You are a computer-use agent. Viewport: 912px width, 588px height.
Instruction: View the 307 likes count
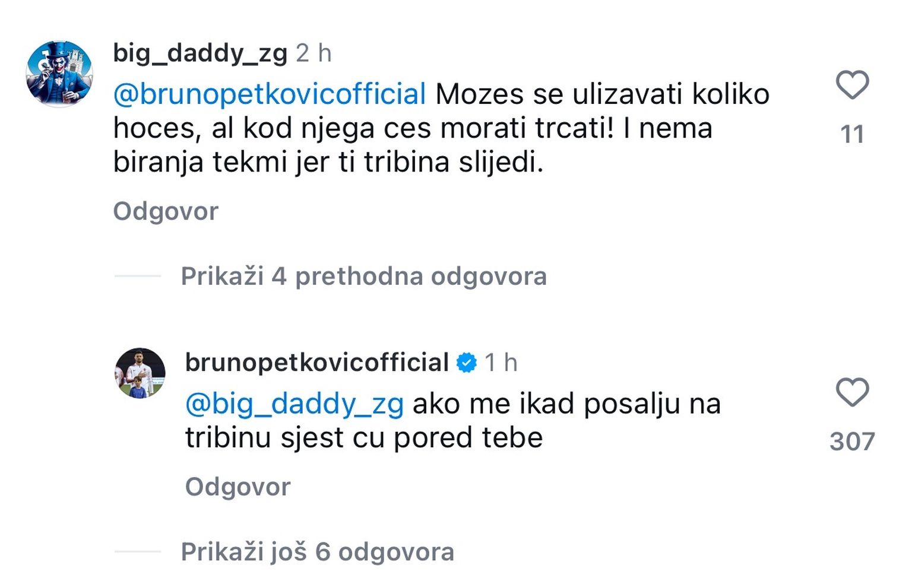(x=852, y=442)
